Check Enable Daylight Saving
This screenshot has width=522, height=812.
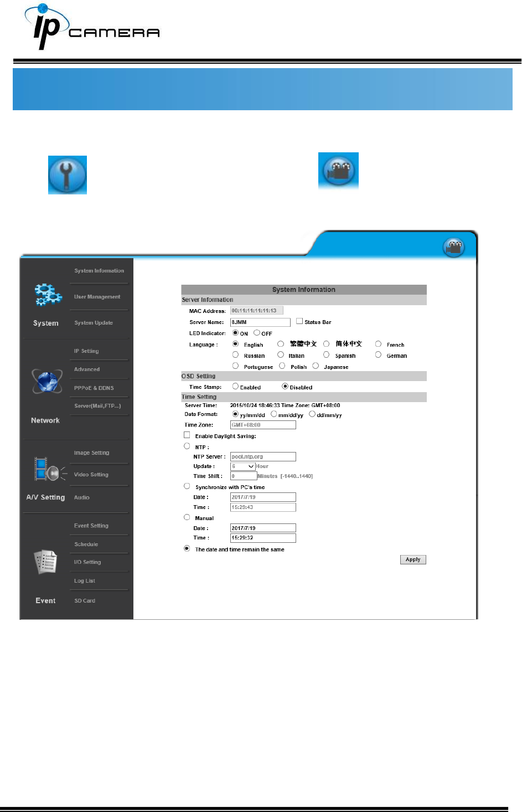[x=187, y=435]
